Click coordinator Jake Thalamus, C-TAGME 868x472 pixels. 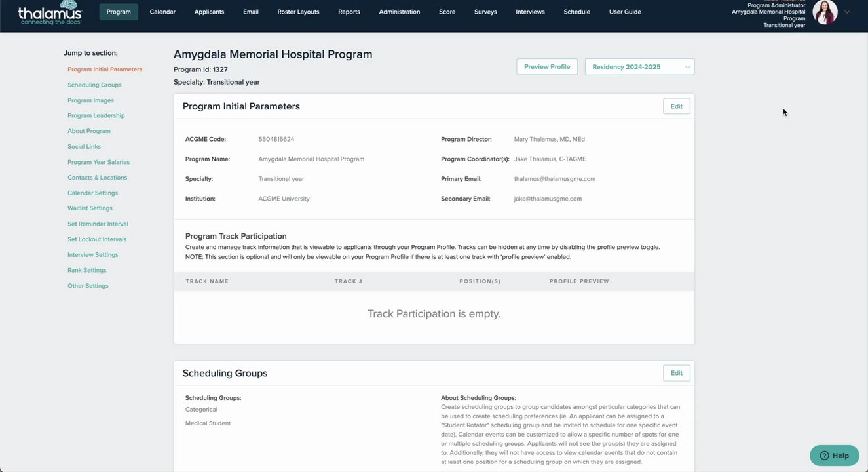click(550, 159)
